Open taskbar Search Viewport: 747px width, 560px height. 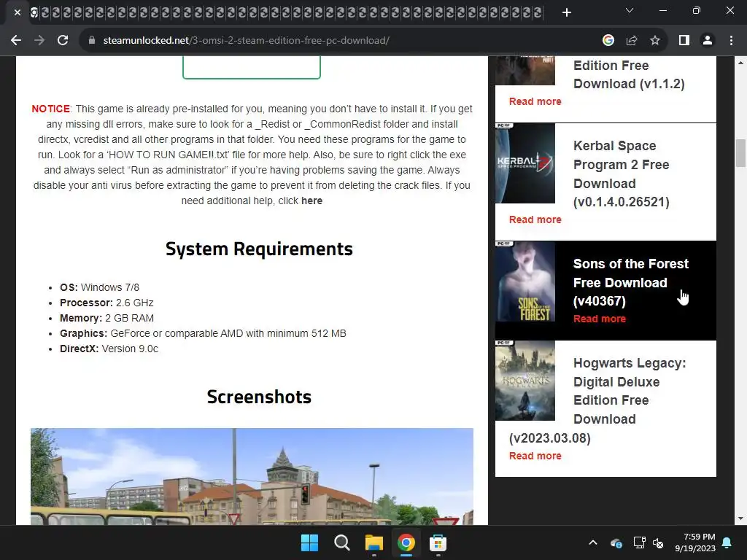341,542
